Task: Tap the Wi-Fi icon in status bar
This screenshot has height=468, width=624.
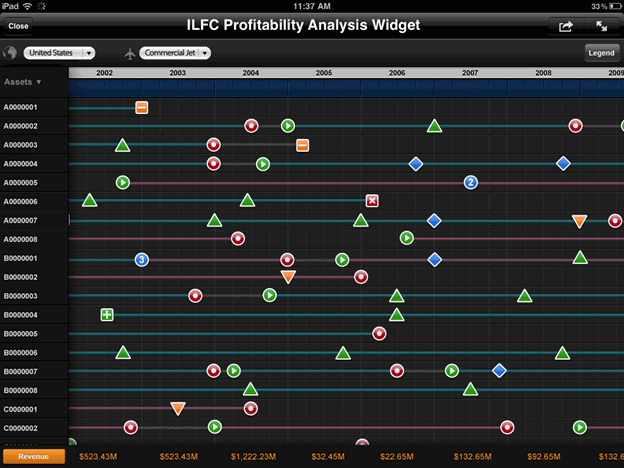Action: [x=27, y=6]
